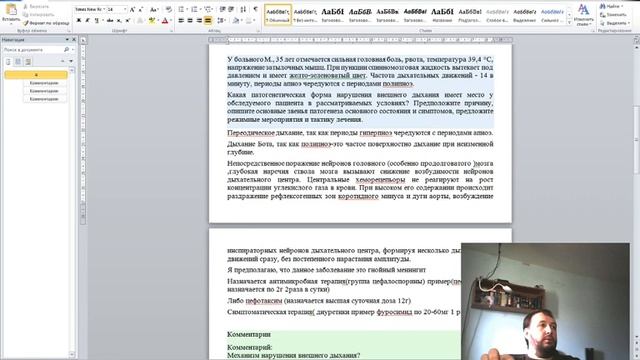640x360 pixels.
Task: Apply the yellow text highlight color
Action: coord(151,20)
